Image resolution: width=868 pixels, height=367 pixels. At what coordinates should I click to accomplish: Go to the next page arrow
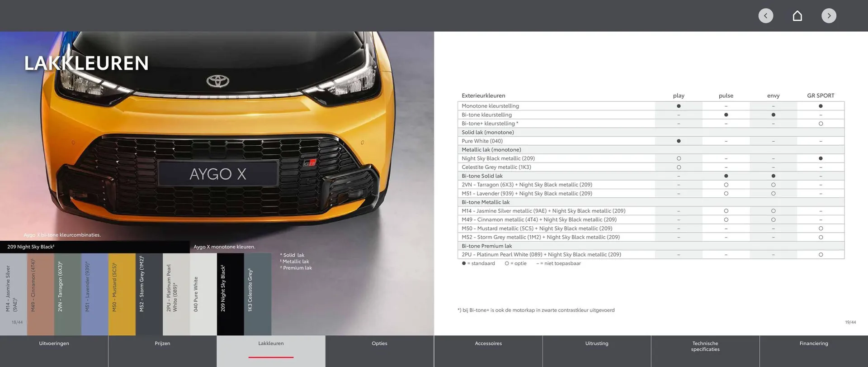pos(829,16)
